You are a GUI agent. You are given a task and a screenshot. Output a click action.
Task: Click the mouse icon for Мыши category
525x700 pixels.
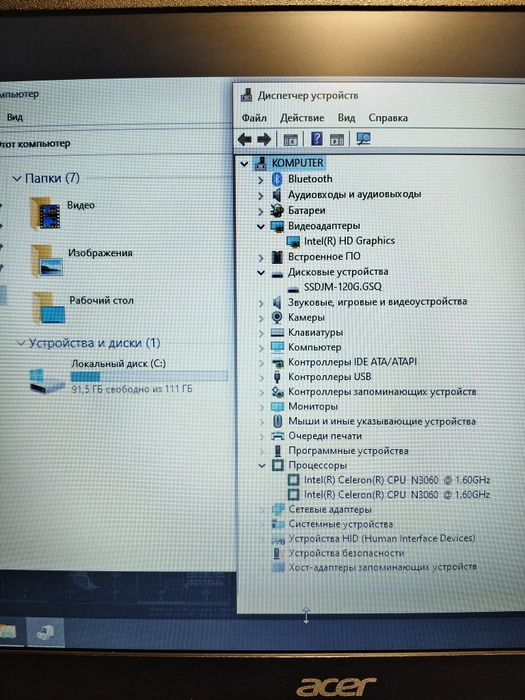(278, 421)
